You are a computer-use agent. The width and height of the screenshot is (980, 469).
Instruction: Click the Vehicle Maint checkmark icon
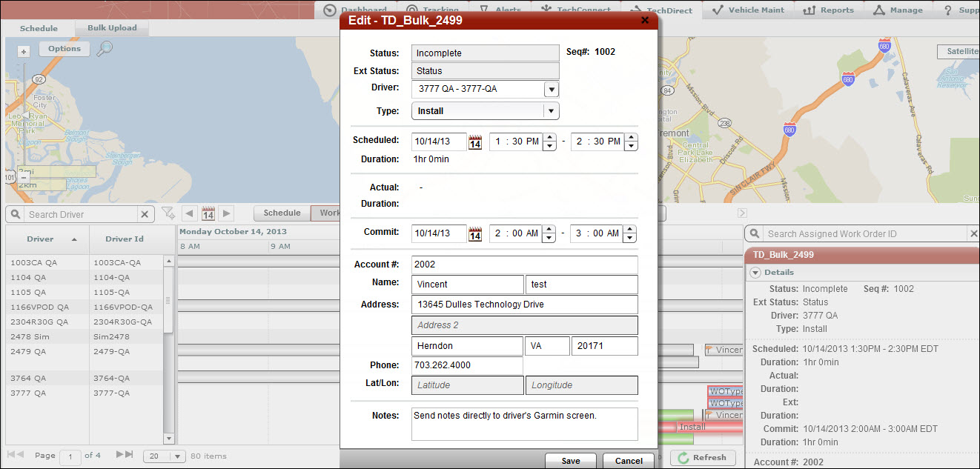point(718,10)
